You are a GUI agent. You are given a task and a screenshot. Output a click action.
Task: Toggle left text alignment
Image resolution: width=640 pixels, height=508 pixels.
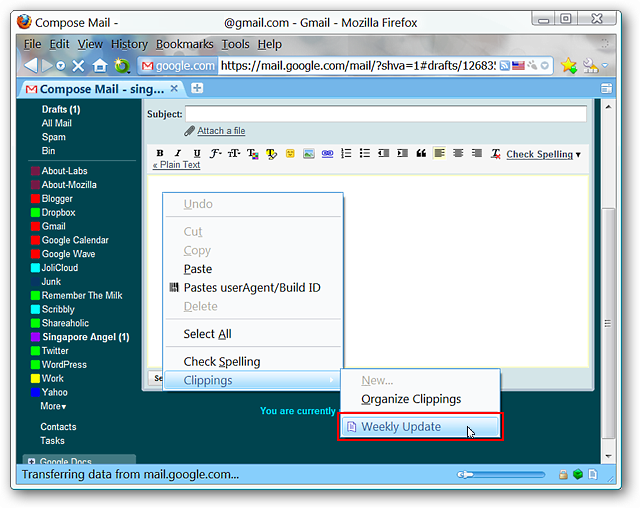(439, 153)
